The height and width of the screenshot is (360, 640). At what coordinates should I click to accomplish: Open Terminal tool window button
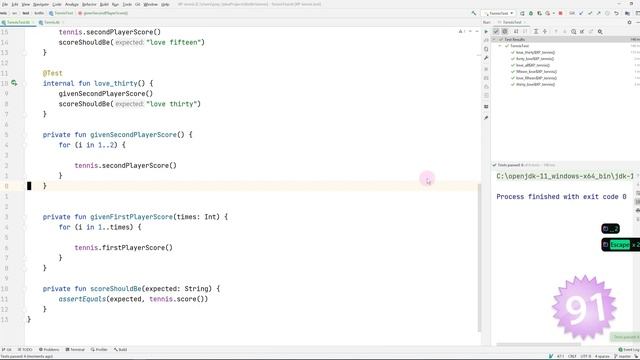75,350
